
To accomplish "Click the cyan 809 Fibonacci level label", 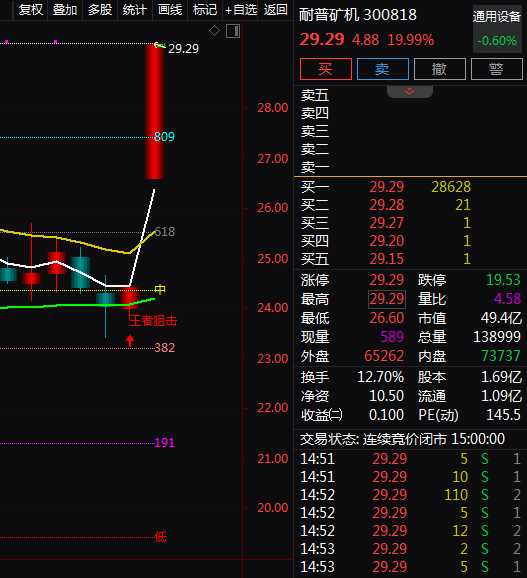I will click(x=164, y=137).
